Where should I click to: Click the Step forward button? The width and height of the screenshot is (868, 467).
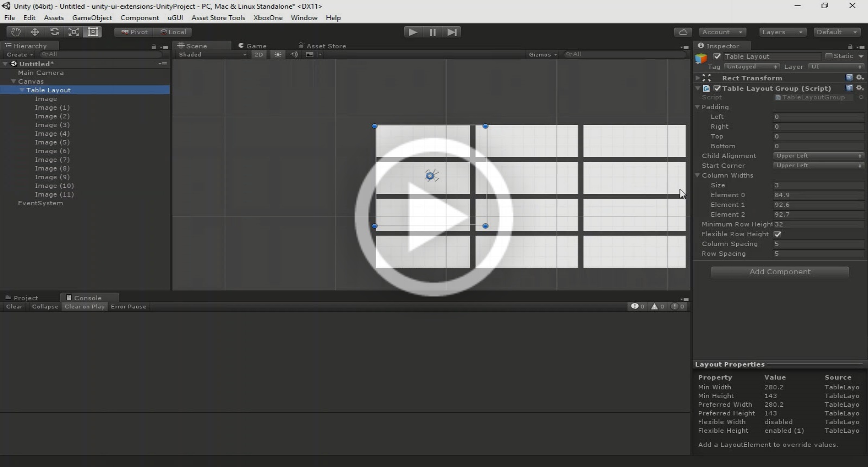pos(452,32)
